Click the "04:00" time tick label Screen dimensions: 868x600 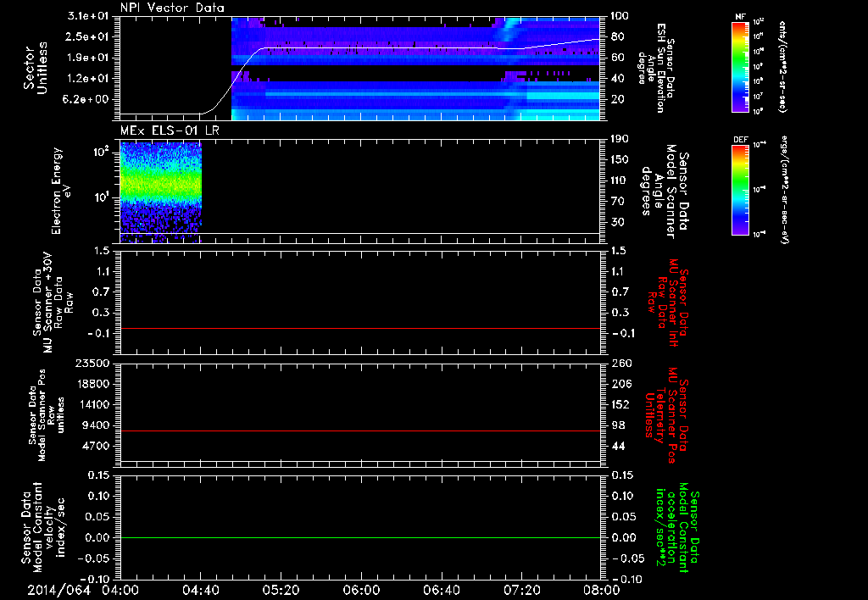tap(120, 590)
